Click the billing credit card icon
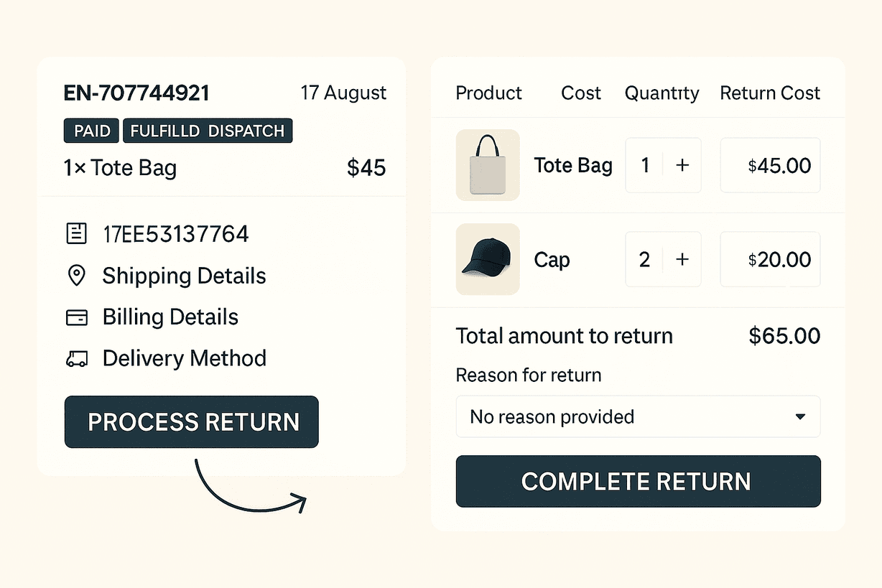The width and height of the screenshot is (882, 588). 76,317
